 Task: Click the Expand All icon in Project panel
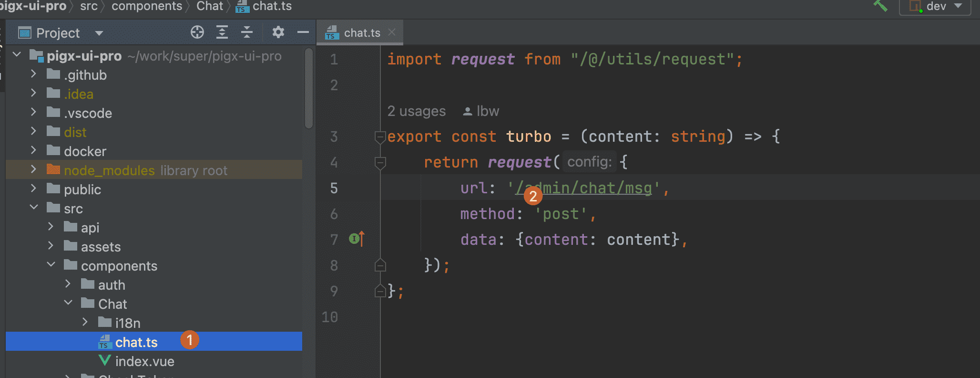point(222,32)
